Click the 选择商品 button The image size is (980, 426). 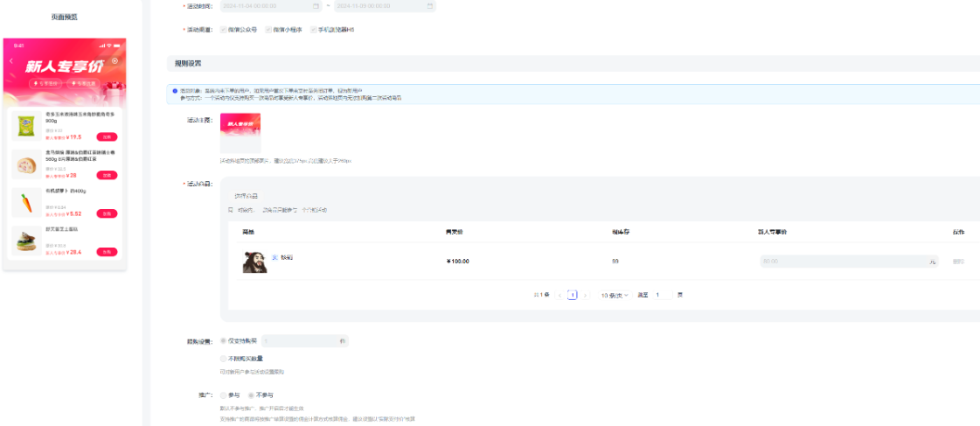(x=247, y=196)
